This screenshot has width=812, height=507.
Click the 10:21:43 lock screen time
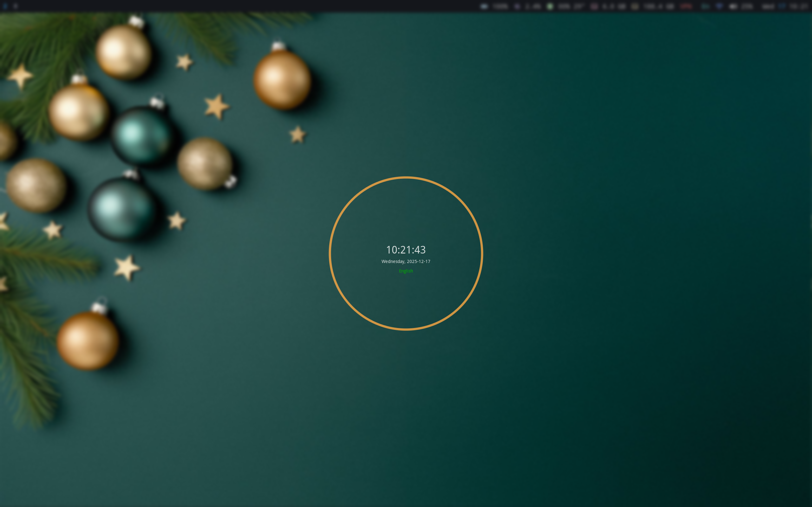tap(406, 250)
